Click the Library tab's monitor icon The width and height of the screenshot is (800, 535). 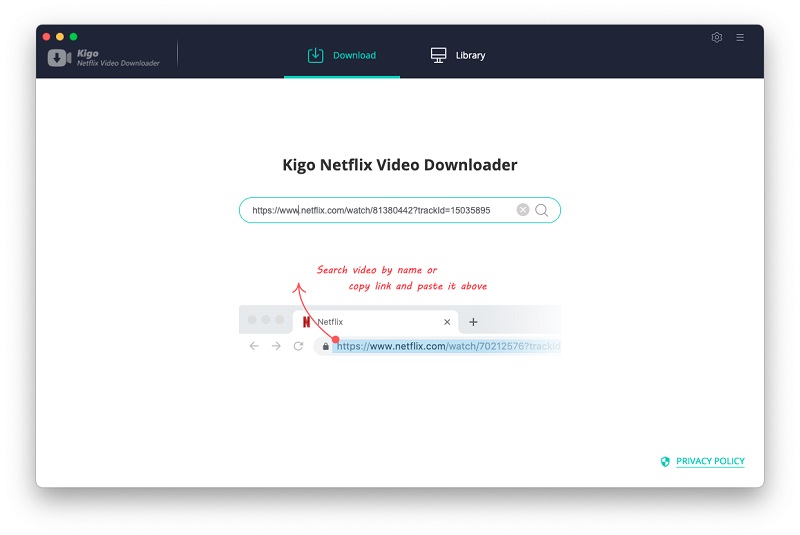438,55
